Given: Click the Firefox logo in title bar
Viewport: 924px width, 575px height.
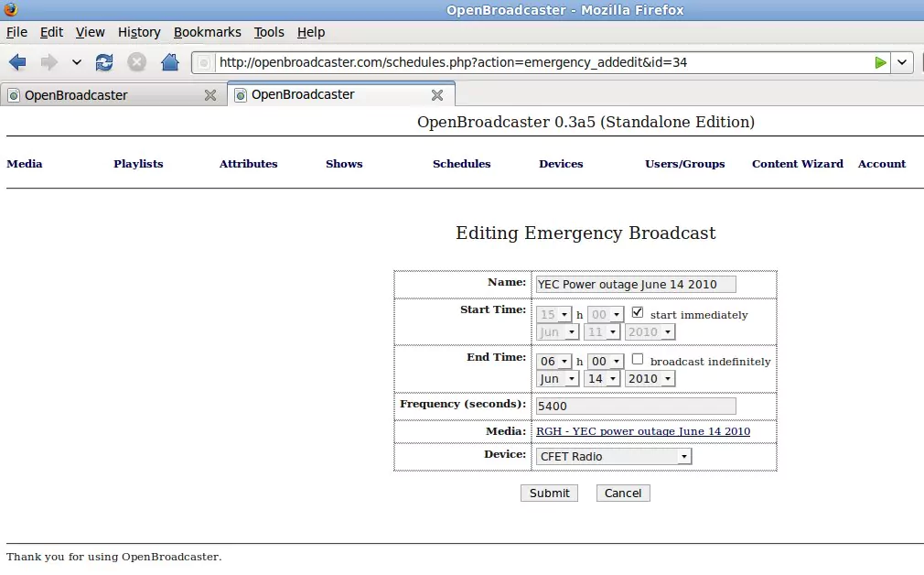Looking at the screenshot, I should [x=11, y=9].
